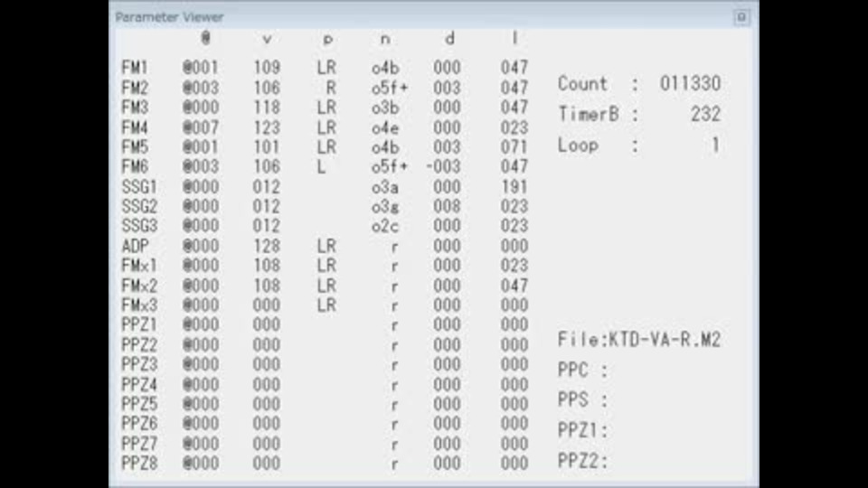Click FM5 volume value 101

267,146
